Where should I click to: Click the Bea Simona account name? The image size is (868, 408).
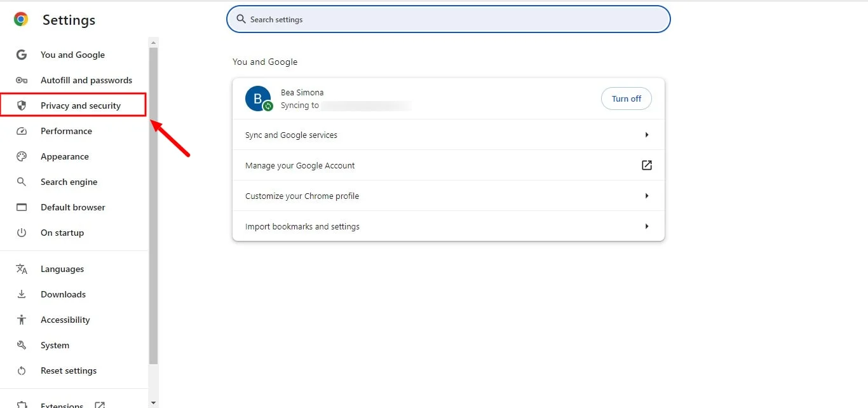pos(302,93)
